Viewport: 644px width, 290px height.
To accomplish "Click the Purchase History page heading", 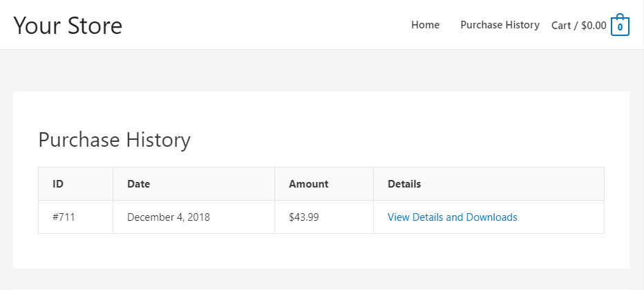I will click(114, 139).
